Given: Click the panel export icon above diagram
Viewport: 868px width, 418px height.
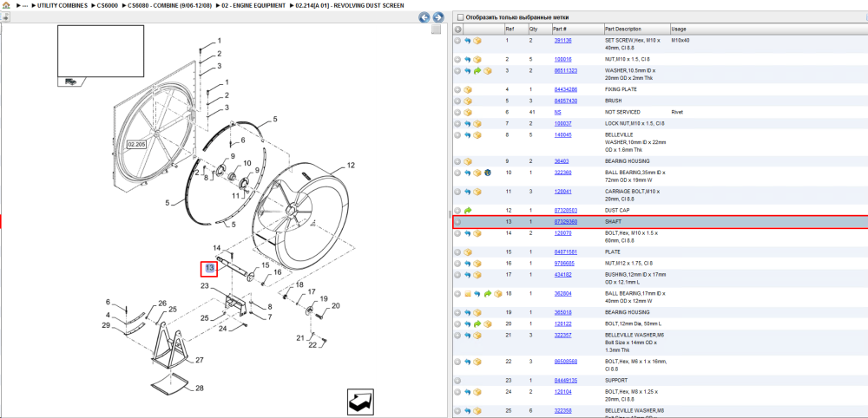Looking at the screenshot, I should pyautogui.click(x=5, y=17).
